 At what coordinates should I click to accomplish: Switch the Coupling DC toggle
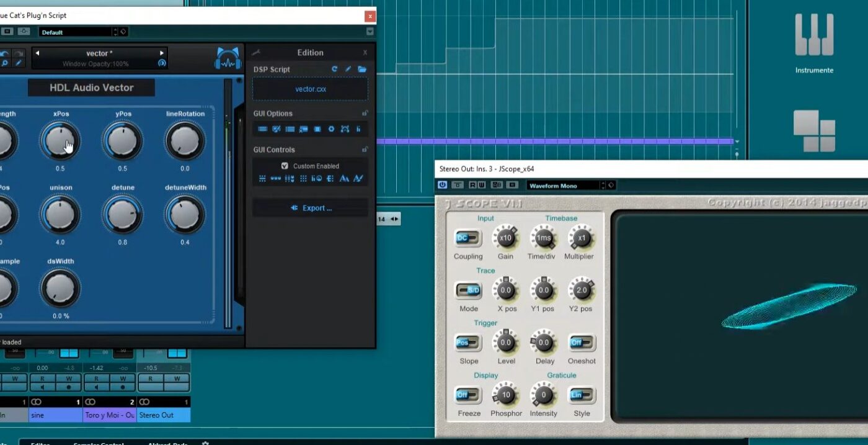(468, 238)
